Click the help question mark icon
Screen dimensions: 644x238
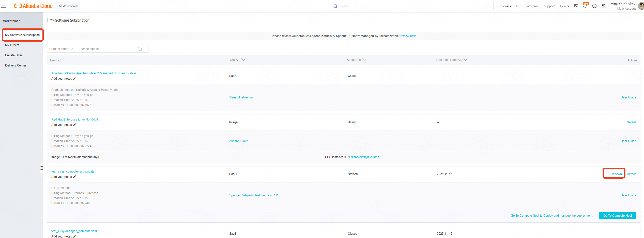[594, 6]
